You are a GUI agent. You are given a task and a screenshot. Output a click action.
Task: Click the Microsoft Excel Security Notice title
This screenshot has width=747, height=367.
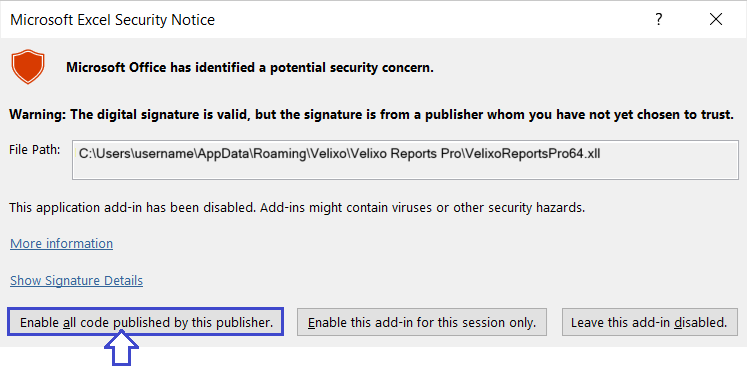click(112, 20)
